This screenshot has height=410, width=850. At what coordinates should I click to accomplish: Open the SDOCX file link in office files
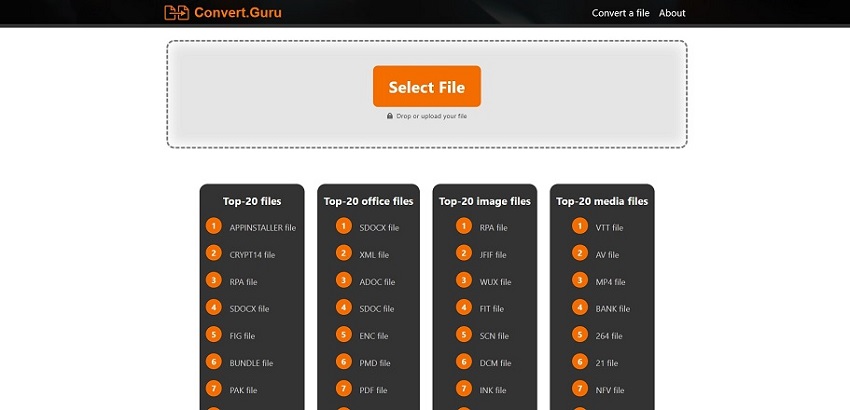[x=379, y=228]
